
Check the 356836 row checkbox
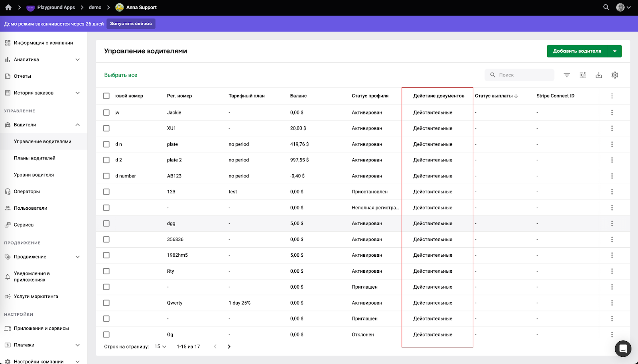tap(106, 239)
